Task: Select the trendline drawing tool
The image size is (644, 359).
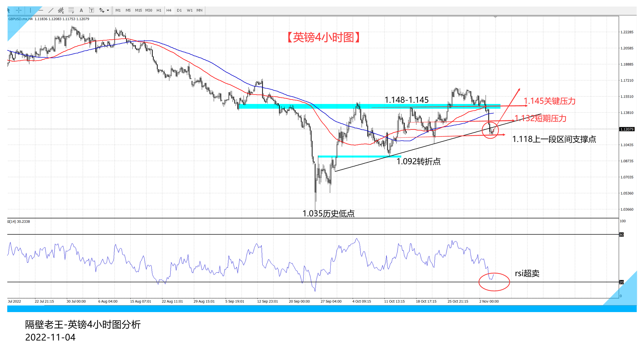Action: coord(51,10)
